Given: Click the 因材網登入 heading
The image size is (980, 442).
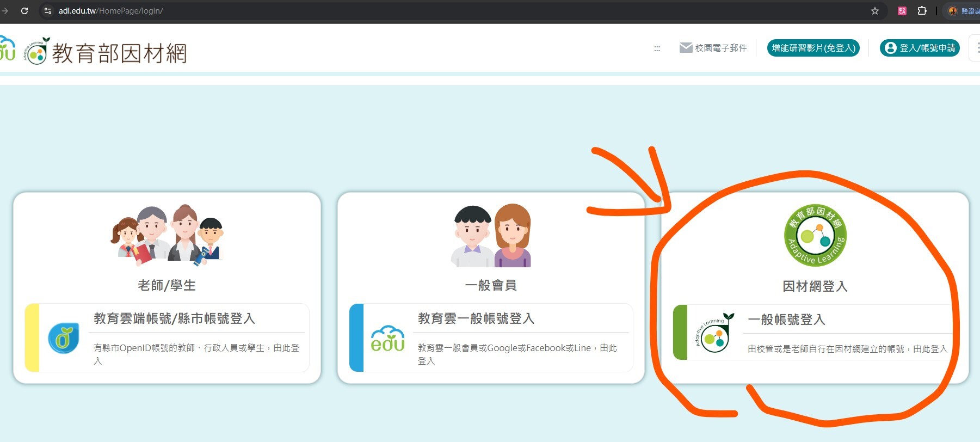Looking at the screenshot, I should coord(815,286).
